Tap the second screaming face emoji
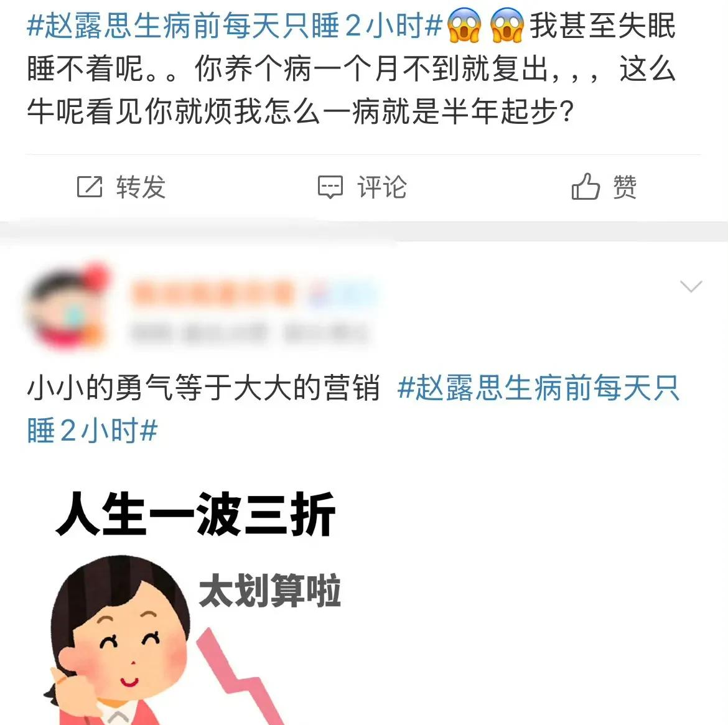The height and width of the screenshot is (725, 728). click(x=507, y=25)
